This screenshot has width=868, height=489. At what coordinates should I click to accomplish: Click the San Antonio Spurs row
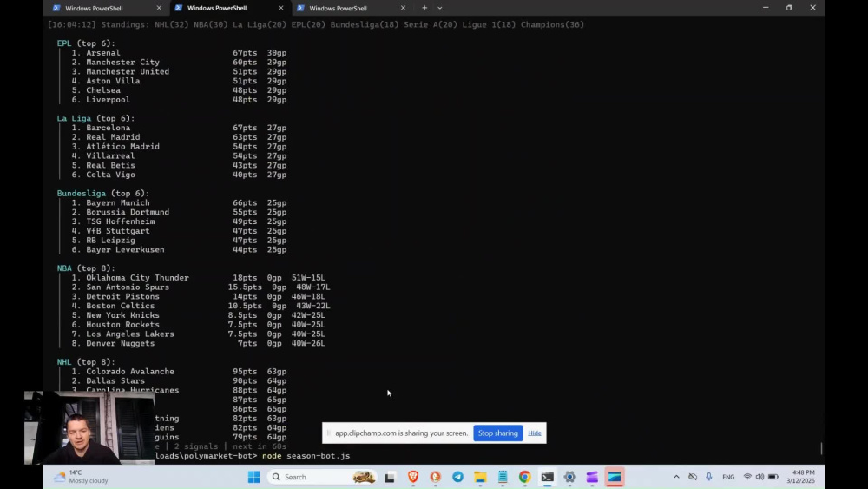coord(201,287)
